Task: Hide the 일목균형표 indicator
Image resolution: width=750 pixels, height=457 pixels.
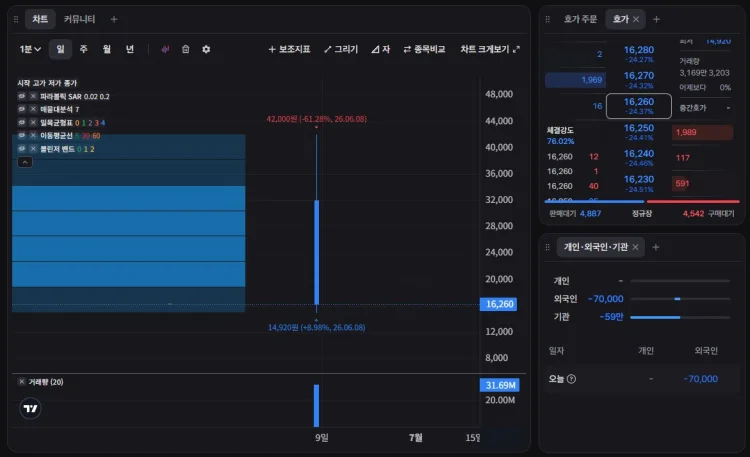Action: (x=22, y=123)
